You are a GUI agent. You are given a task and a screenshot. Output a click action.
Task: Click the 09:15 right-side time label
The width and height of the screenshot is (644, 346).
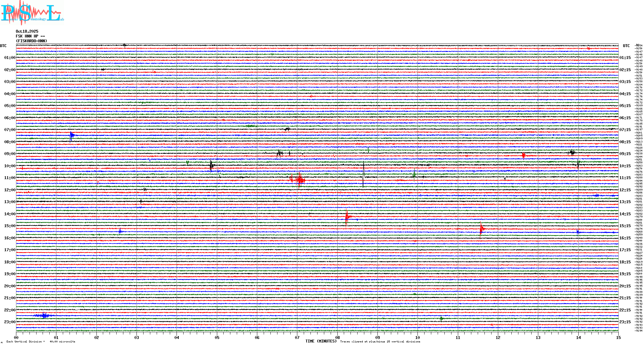coord(625,154)
